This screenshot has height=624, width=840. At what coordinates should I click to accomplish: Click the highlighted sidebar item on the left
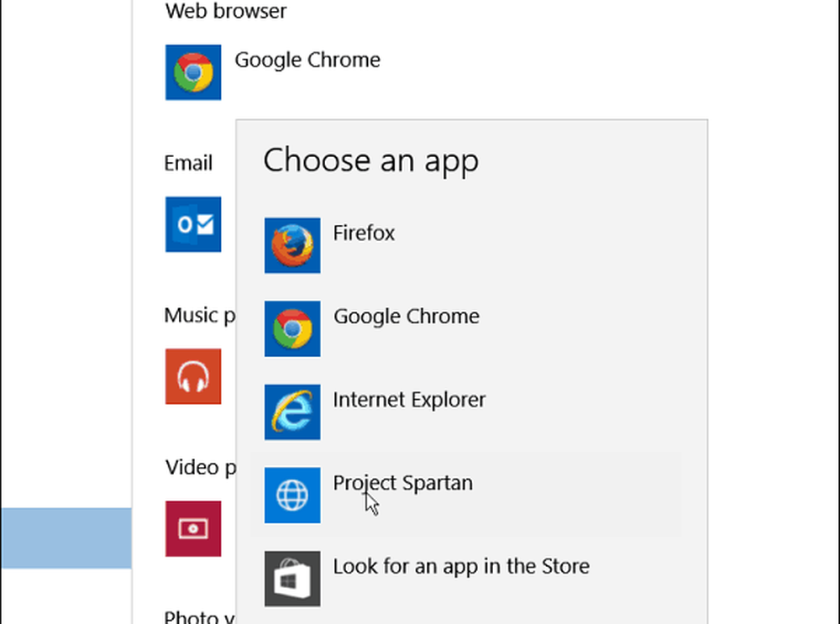[x=66, y=537]
